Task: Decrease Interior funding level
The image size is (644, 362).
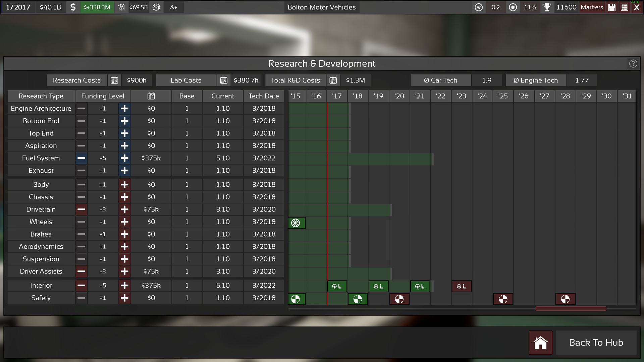Action: pyautogui.click(x=81, y=286)
